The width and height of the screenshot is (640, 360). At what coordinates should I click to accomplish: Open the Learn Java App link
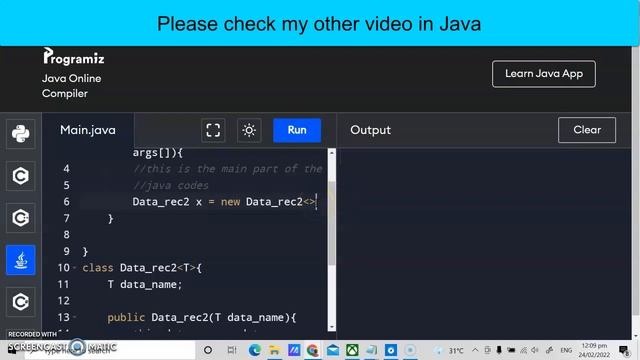(544, 74)
